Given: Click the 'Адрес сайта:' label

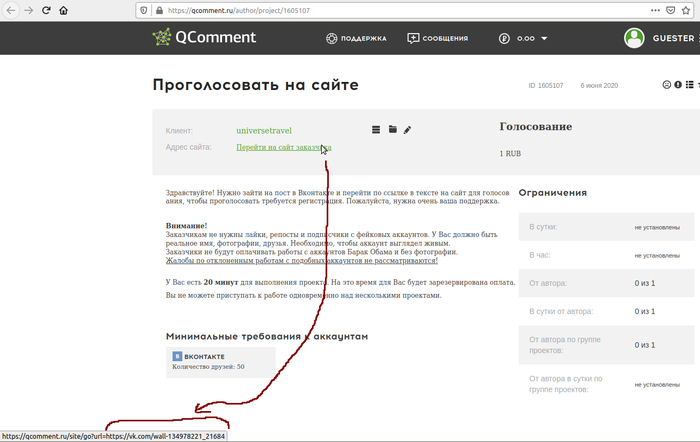Looking at the screenshot, I should tap(188, 147).
